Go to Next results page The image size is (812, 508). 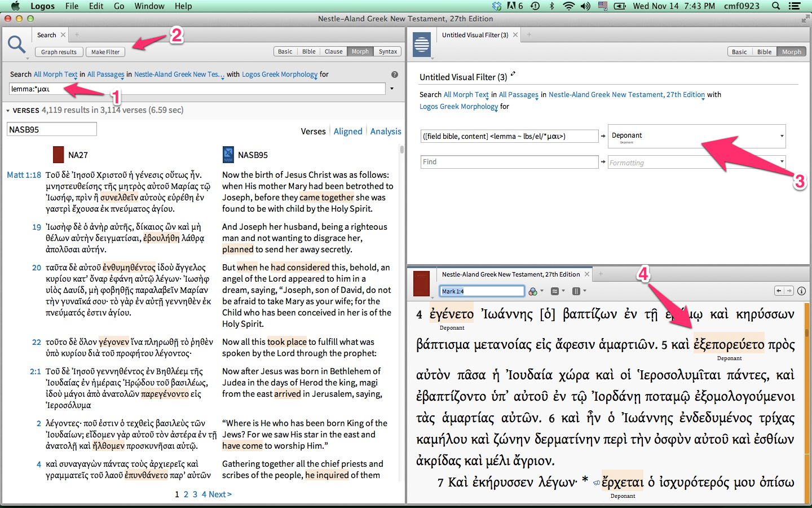[x=220, y=494]
